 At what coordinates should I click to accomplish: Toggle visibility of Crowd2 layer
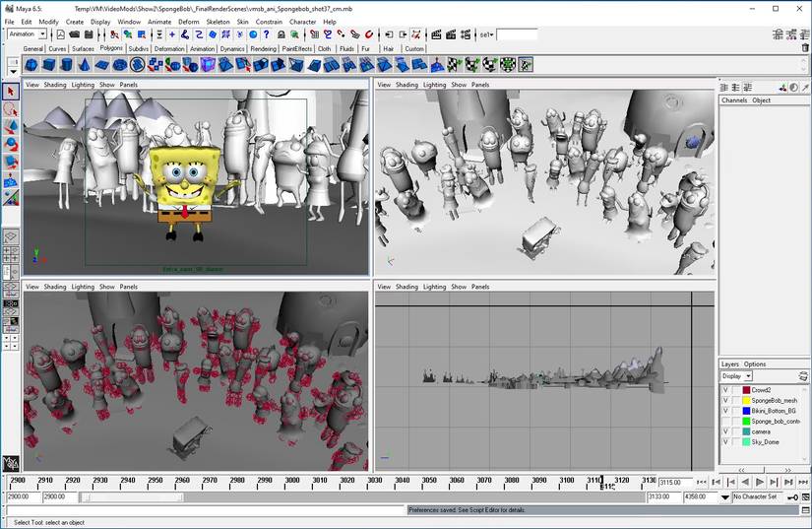pyautogui.click(x=726, y=390)
